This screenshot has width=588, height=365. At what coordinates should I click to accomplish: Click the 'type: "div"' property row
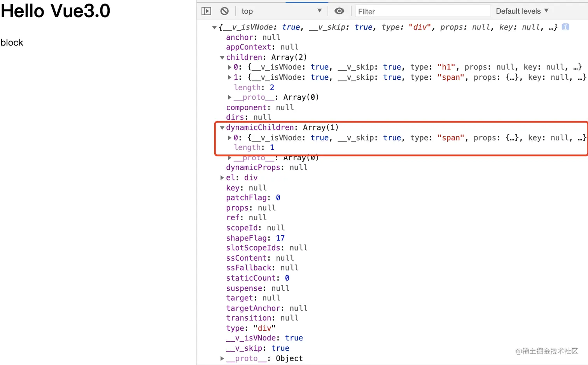click(x=251, y=328)
